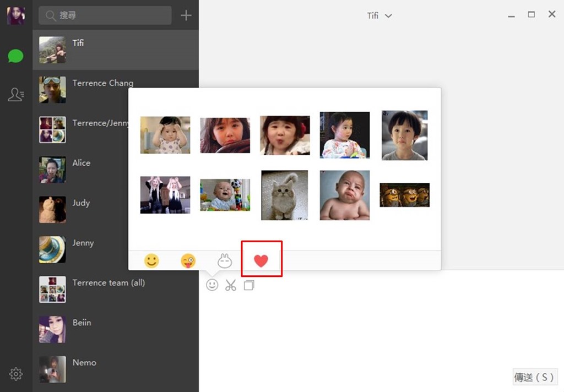Switch to the tongue-out wink emoji tab
The image size is (564, 392).
tap(188, 261)
